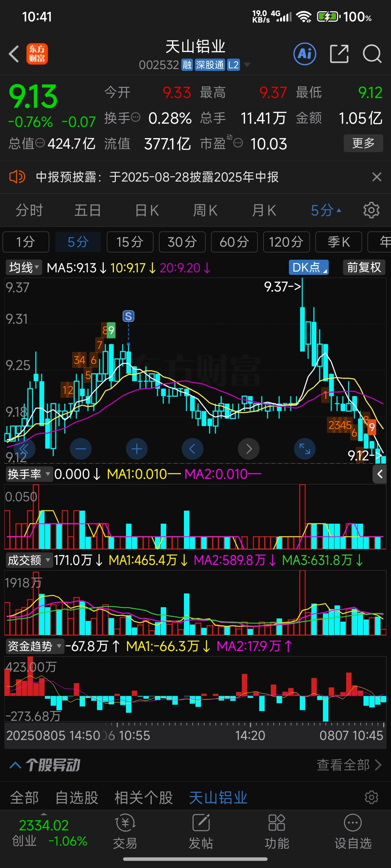Screen dimensions: 391x868
Task: Select the 5分 period option
Action: click(78, 242)
